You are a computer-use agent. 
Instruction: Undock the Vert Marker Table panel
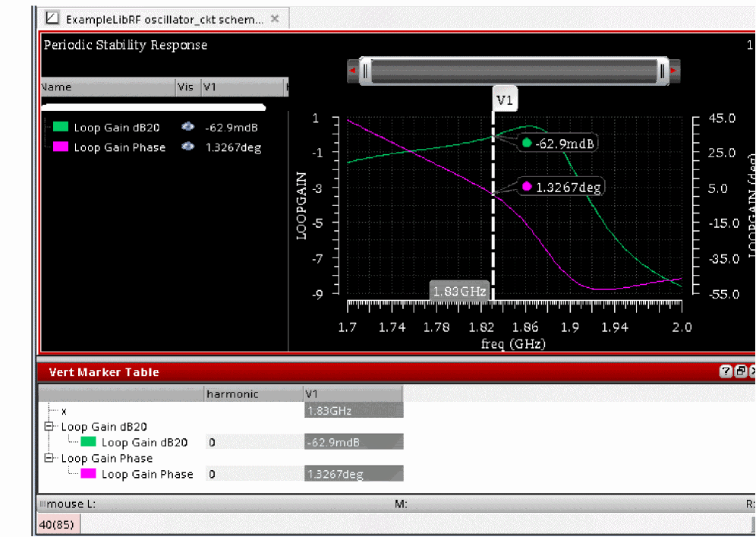[741, 371]
